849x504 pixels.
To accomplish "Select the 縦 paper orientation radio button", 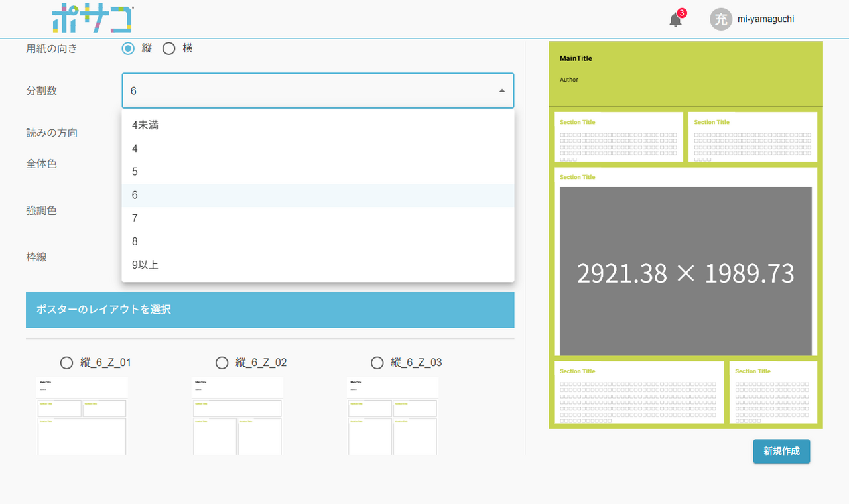I will coord(128,48).
